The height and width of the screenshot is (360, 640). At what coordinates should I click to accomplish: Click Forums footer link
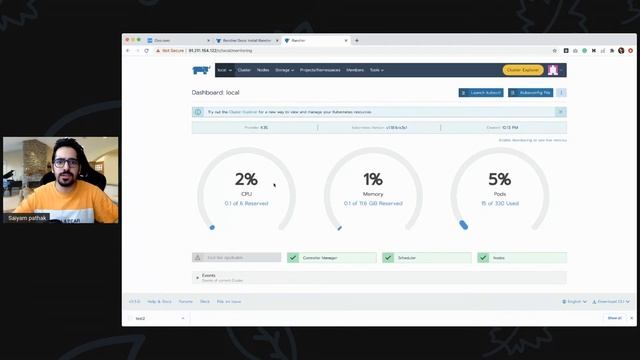[x=186, y=301]
